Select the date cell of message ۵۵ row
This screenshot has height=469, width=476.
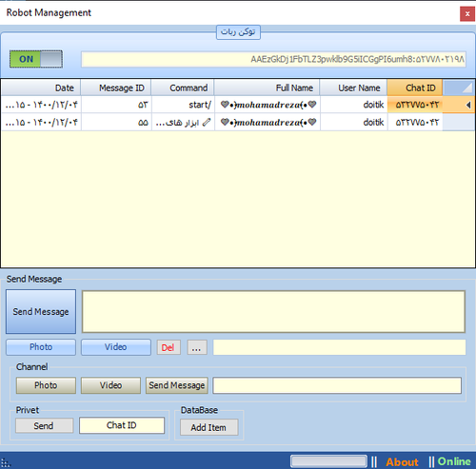pyautogui.click(x=41, y=122)
